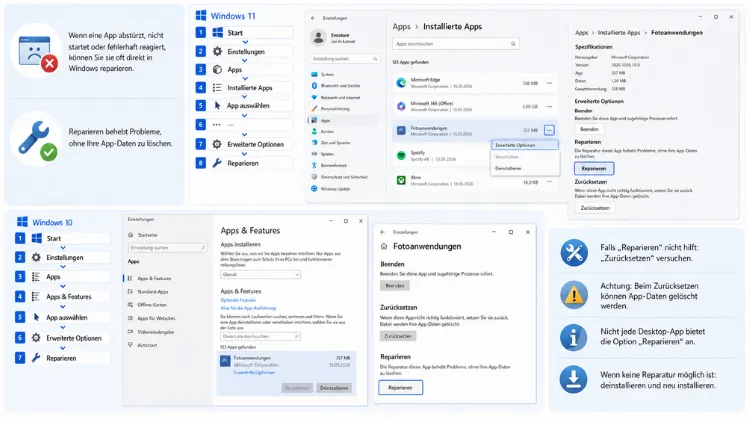Click Verschieben button in Windows 10 Apps & Features
The height and width of the screenshot is (422, 750).
[297, 388]
